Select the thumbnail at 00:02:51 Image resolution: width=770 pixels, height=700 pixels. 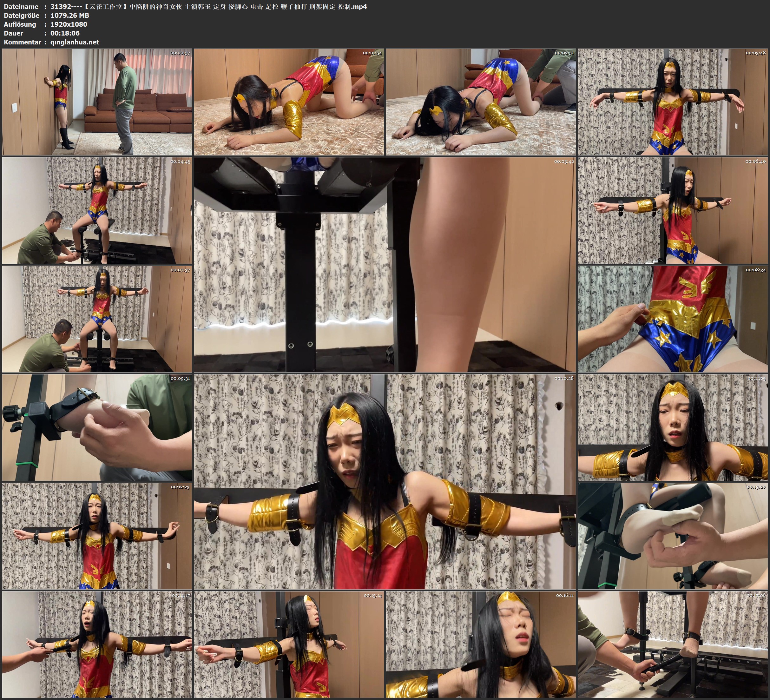click(481, 102)
